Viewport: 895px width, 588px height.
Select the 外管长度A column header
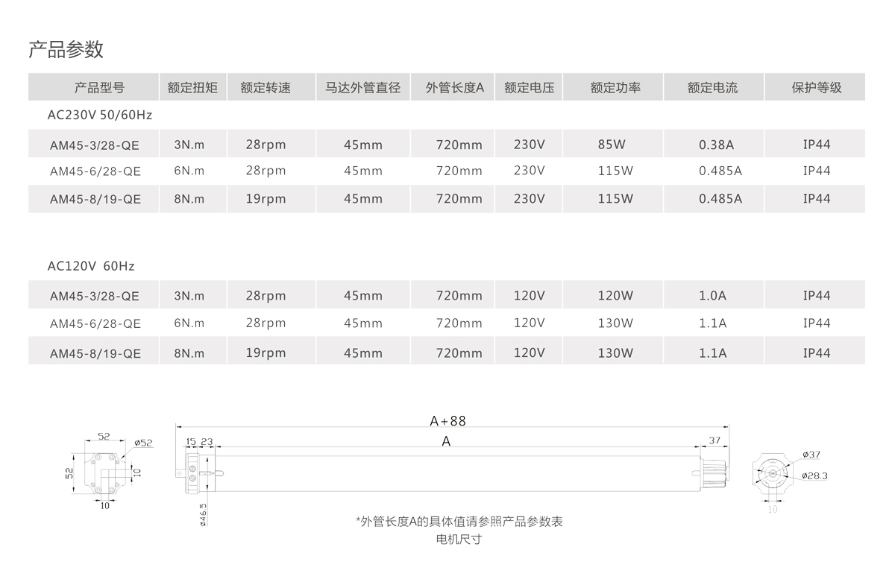[455, 87]
